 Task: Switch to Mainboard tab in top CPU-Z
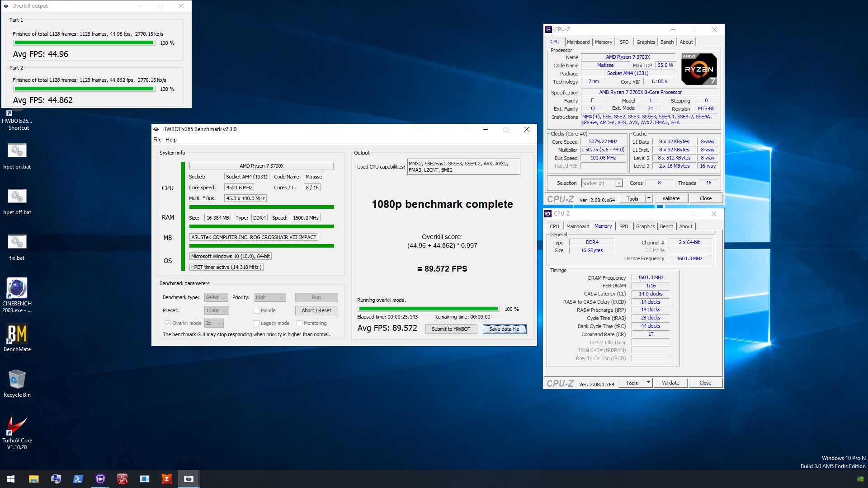click(x=578, y=42)
